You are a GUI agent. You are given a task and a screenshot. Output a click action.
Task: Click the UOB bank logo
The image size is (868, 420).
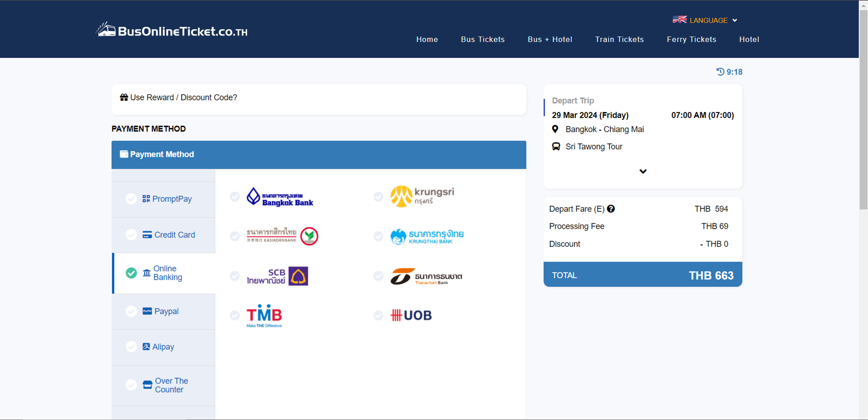point(411,316)
